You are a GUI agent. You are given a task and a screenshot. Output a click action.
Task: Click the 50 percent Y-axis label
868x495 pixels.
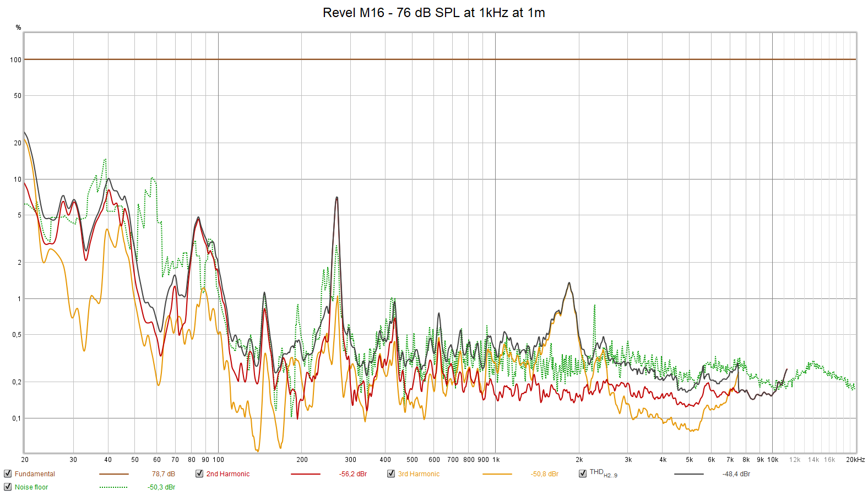pos(18,96)
